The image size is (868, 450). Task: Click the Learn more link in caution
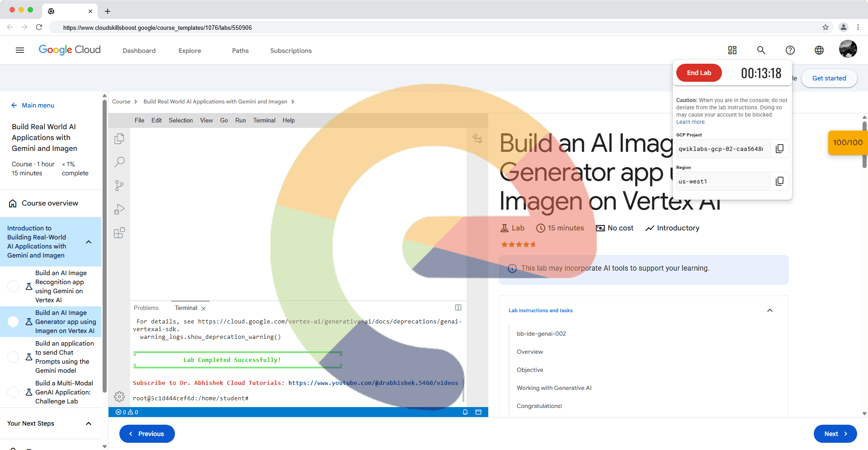(x=691, y=122)
